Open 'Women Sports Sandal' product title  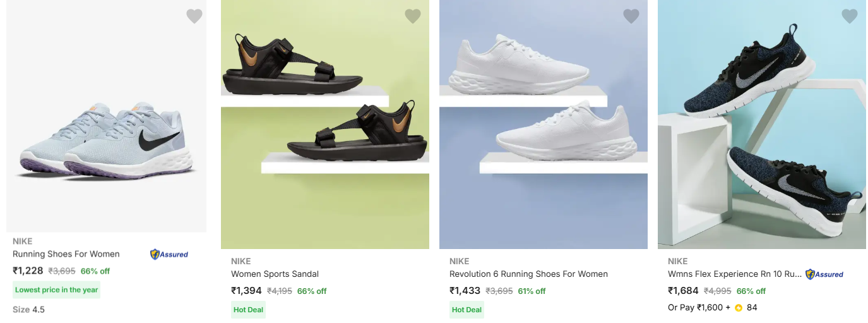click(275, 274)
